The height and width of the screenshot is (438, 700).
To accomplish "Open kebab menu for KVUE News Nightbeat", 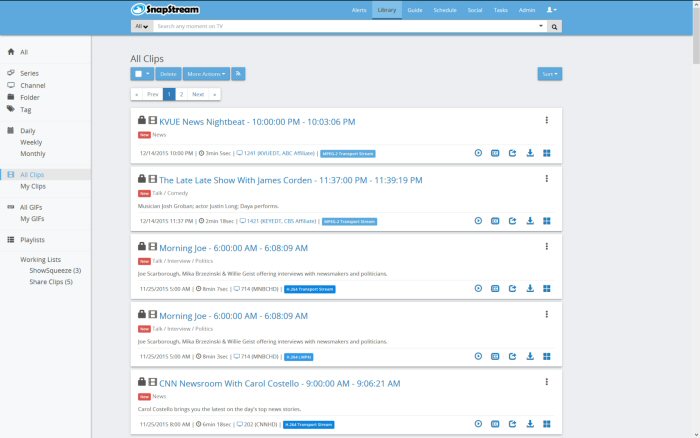I will coord(546,120).
